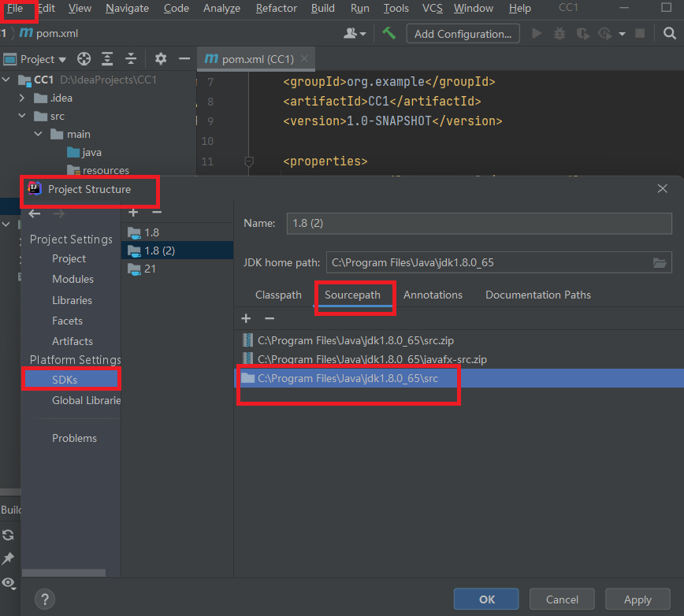Open the Navigate menu
Viewport: 684px width, 616px height.
pyautogui.click(x=127, y=9)
